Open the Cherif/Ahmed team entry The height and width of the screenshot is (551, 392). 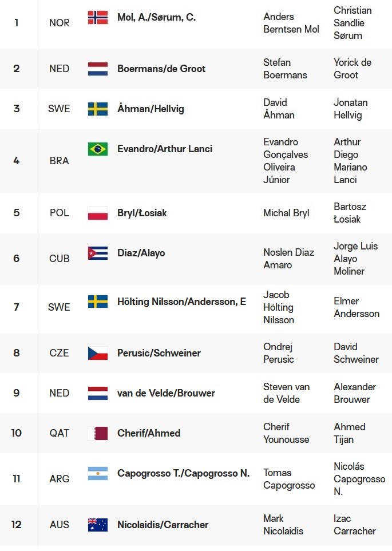(149, 433)
